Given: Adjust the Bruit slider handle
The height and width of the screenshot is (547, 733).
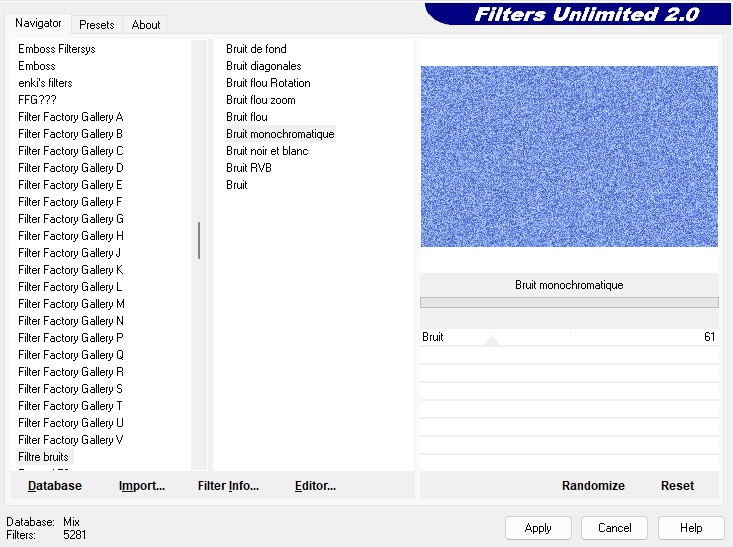Looking at the screenshot, I should tap(491, 341).
